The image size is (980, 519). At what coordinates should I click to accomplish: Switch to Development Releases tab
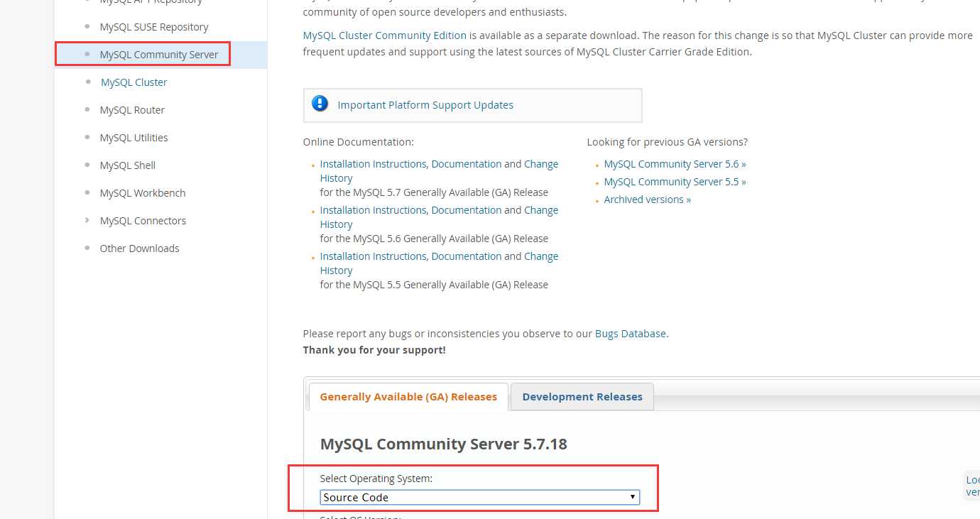(x=582, y=397)
